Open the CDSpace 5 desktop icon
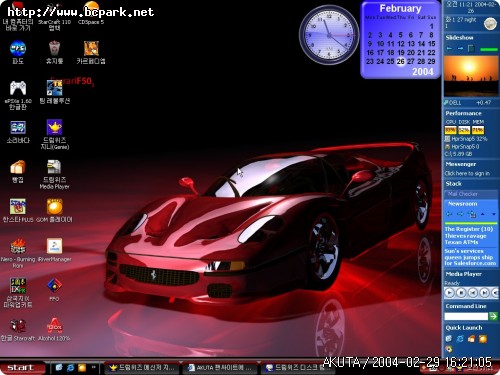Image resolution: width=500 pixels, height=375 pixels. coord(91,13)
